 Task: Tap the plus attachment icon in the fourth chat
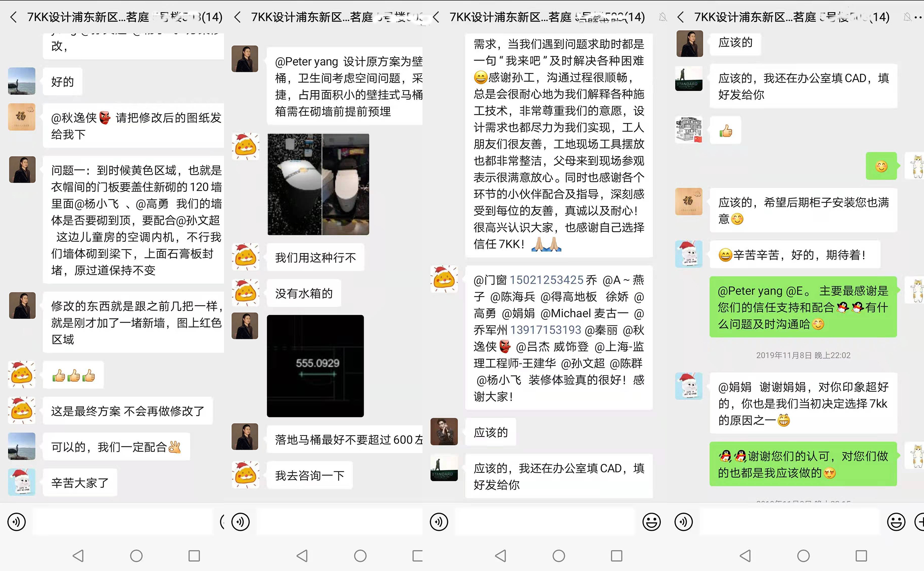921,522
